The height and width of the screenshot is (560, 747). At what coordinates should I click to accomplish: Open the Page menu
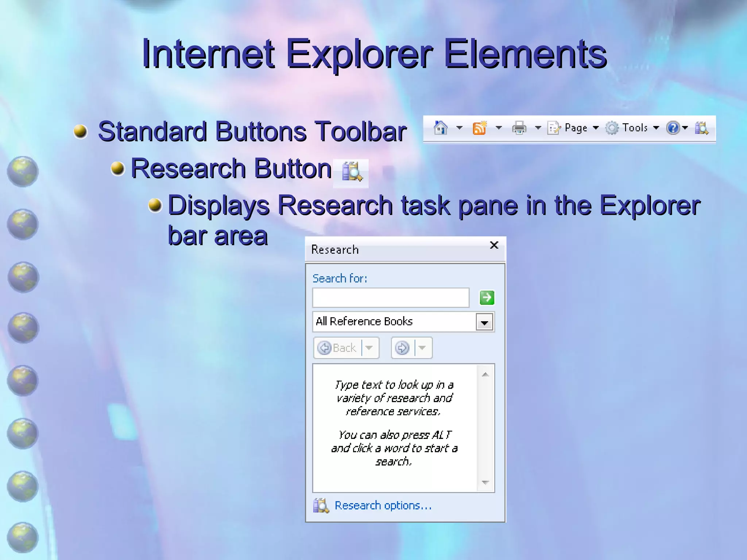pos(573,128)
